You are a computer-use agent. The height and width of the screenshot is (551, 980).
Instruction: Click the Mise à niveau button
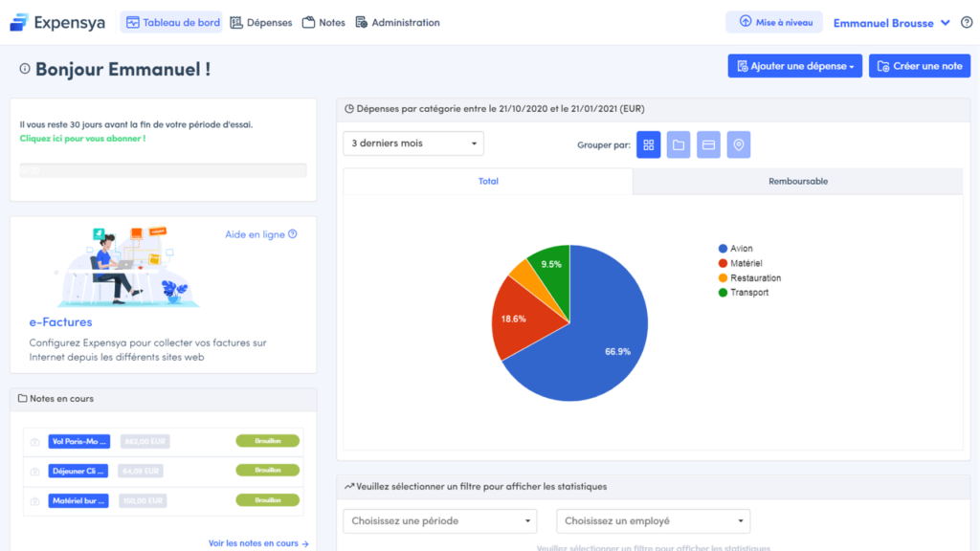[x=774, y=22]
